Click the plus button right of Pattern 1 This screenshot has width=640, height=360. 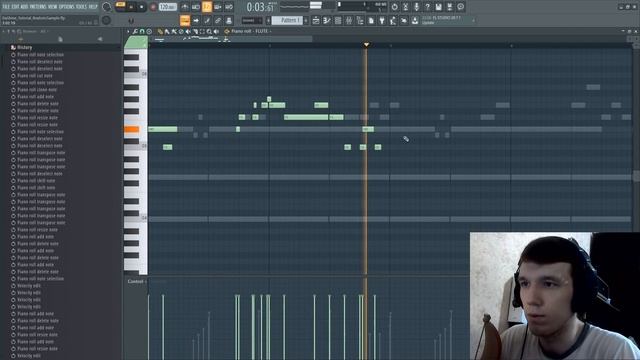pos(306,20)
